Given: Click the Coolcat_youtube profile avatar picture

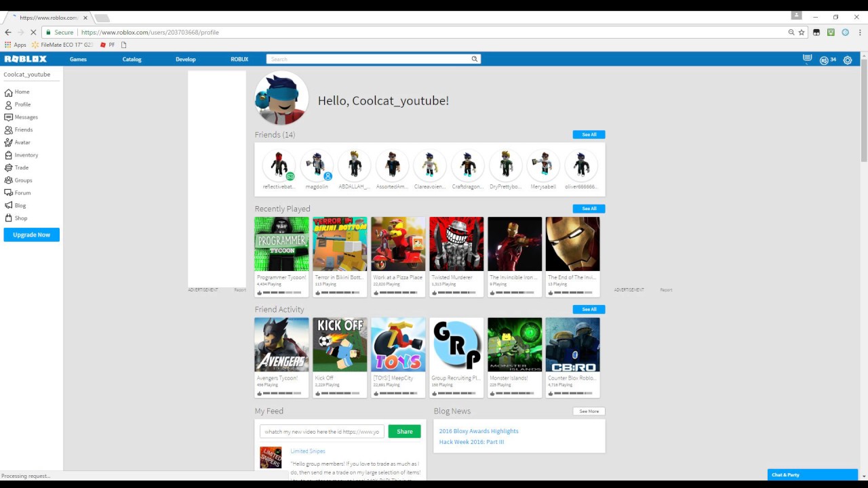Looking at the screenshot, I should 281,99.
